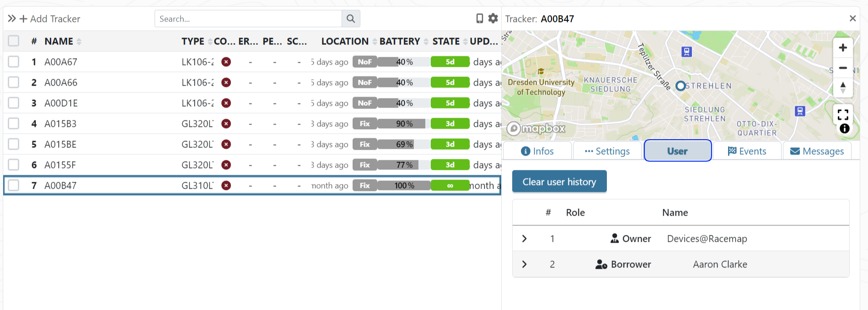Click Add Tracker
The width and height of the screenshot is (868, 310).
[50, 19]
